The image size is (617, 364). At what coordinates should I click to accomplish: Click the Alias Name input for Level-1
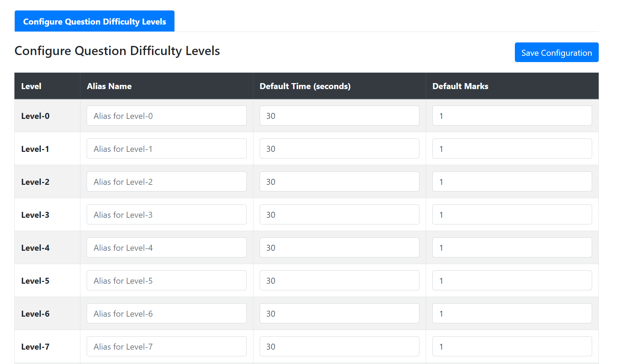tap(166, 149)
